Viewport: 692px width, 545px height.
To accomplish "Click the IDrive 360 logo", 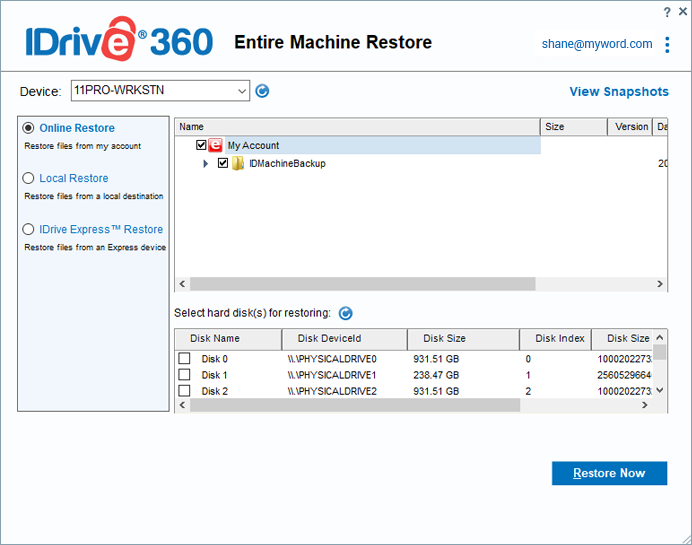I will (119, 42).
